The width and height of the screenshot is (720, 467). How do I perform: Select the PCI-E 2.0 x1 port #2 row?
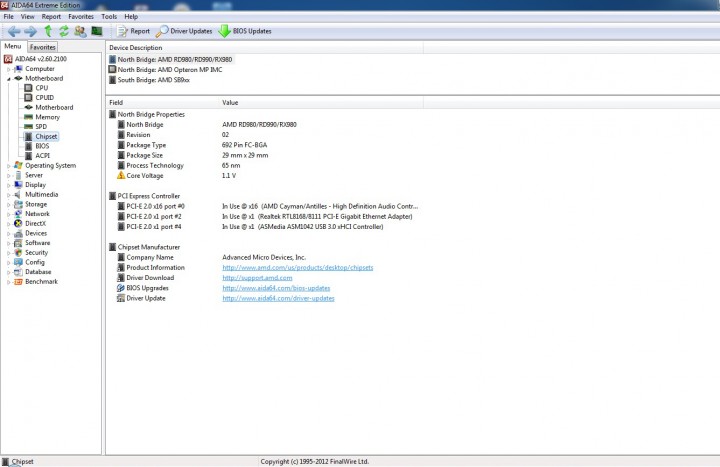(264, 216)
